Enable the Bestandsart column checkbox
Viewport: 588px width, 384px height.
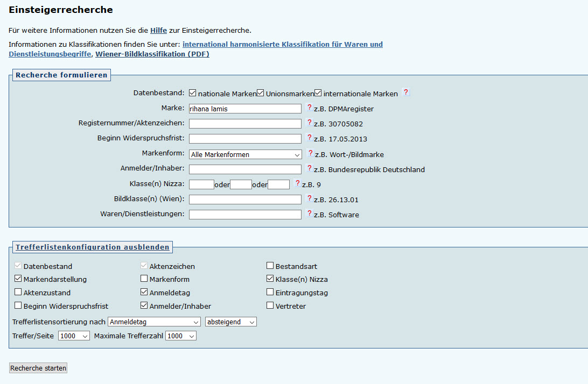coord(270,266)
